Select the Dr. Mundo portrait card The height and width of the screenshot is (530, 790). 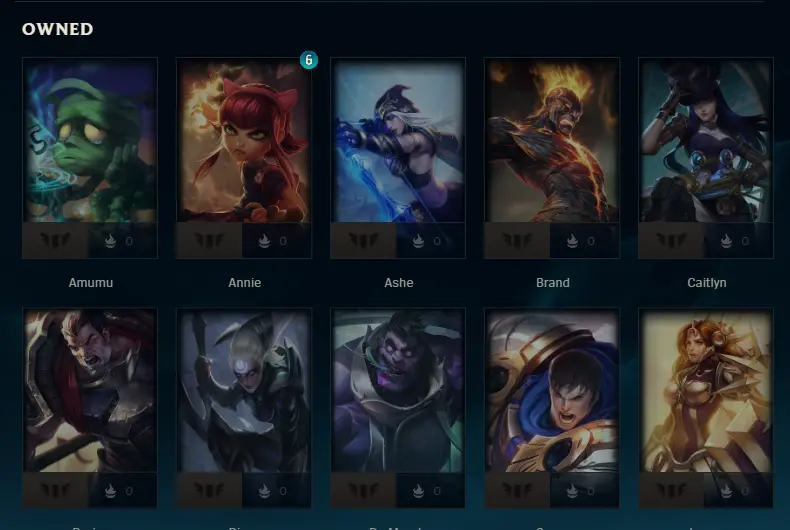point(398,390)
